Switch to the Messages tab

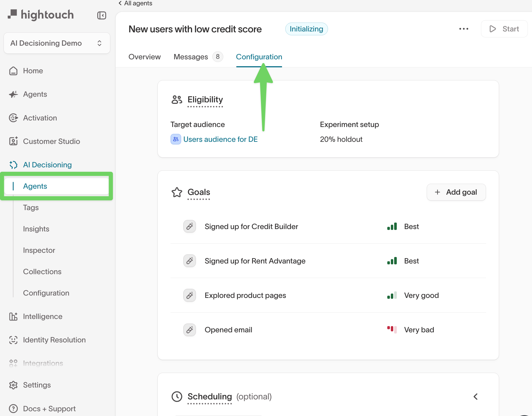point(191,57)
